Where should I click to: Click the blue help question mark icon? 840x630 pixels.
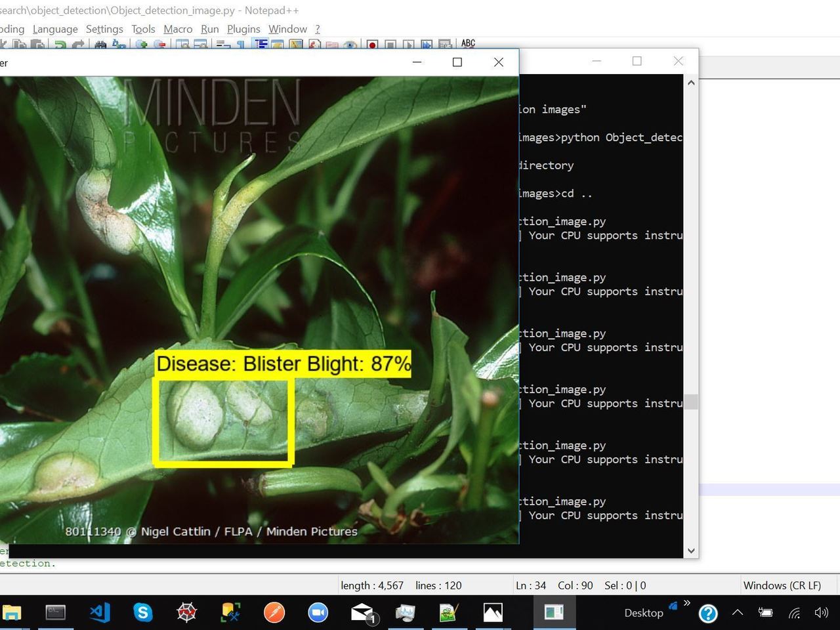(x=708, y=614)
